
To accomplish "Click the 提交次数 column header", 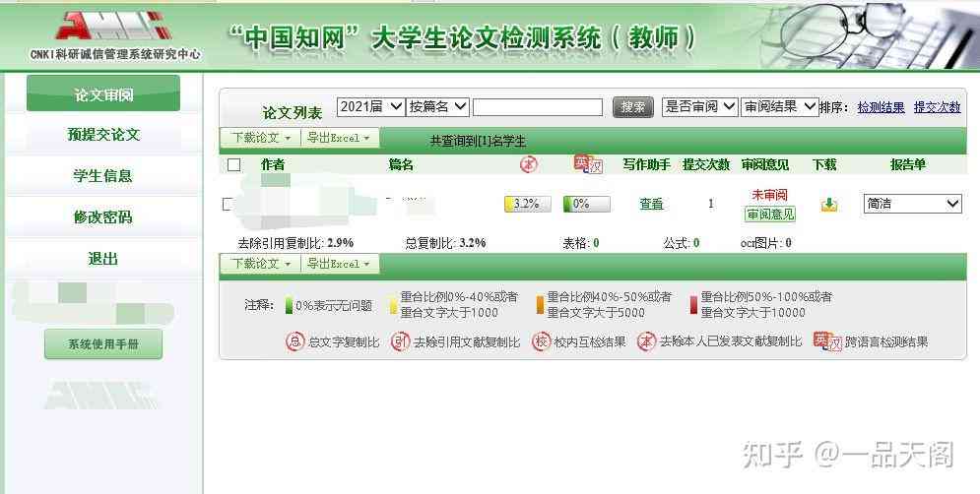I will coord(706,165).
